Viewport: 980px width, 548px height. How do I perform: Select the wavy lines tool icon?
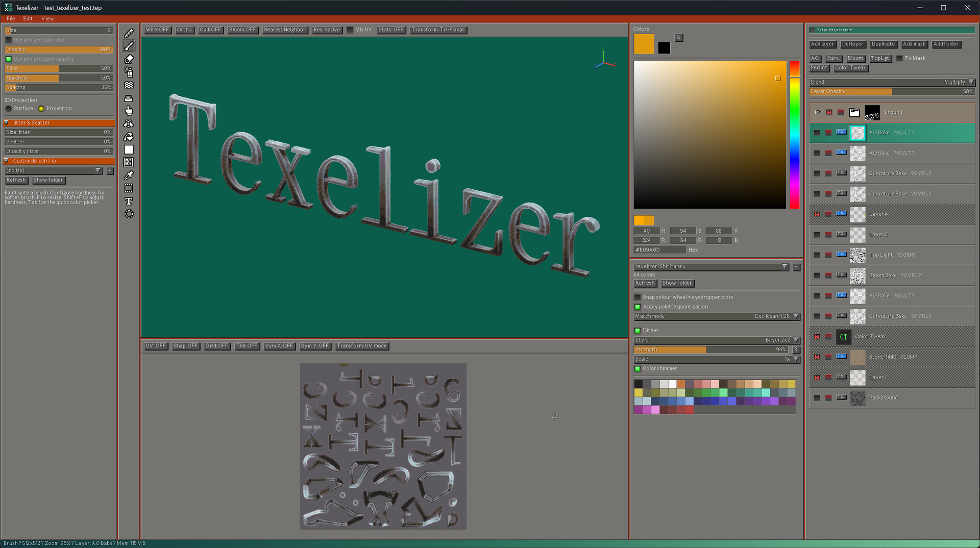[x=129, y=85]
